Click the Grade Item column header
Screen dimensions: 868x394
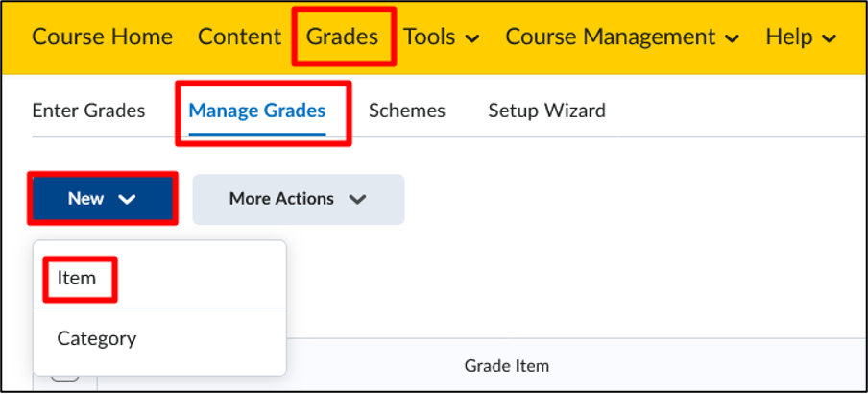pyautogui.click(x=507, y=366)
